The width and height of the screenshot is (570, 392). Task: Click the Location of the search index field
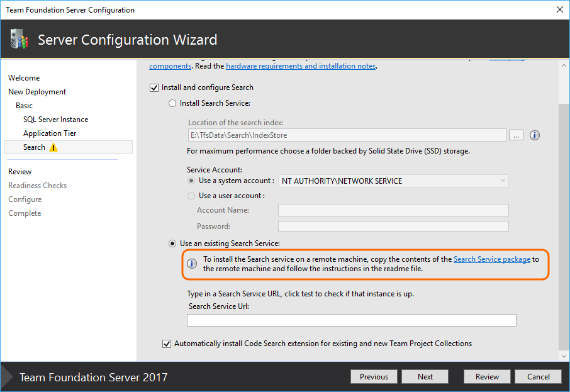[347, 135]
